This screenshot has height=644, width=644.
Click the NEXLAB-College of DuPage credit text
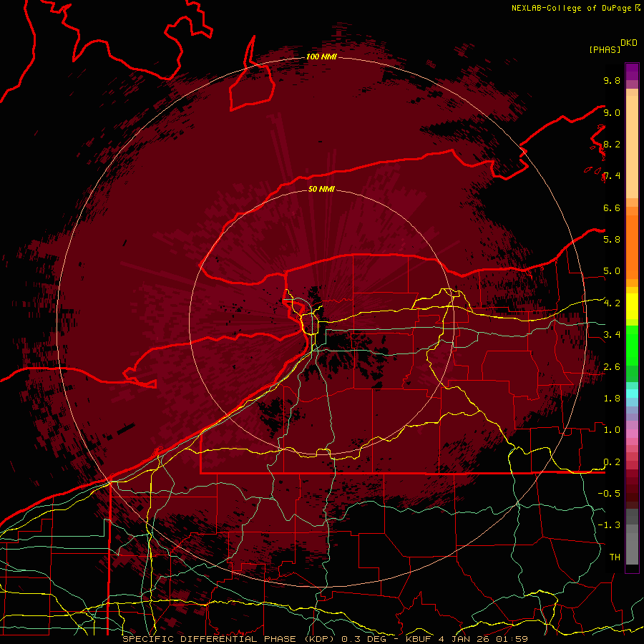(571, 8)
